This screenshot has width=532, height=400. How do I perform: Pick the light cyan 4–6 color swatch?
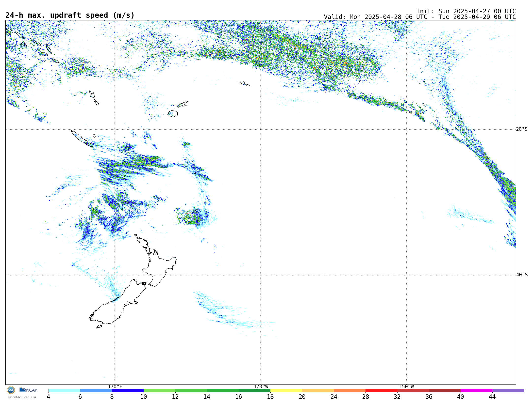pos(64,391)
